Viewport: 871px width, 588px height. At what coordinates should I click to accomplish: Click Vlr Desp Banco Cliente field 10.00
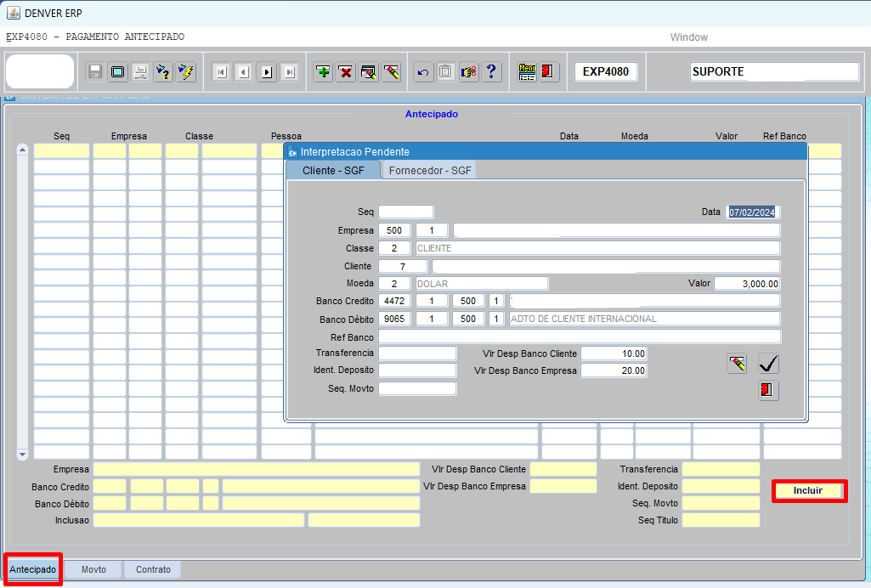tap(614, 353)
